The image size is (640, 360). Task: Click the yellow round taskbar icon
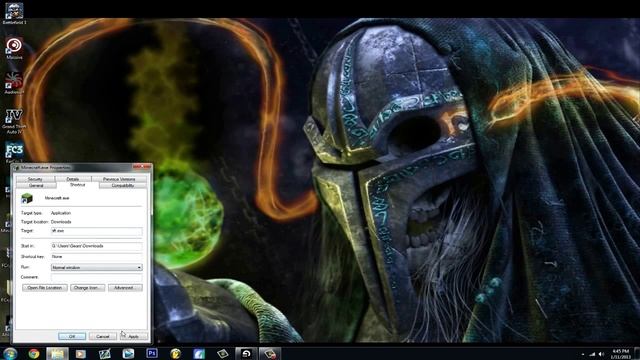click(x=176, y=353)
